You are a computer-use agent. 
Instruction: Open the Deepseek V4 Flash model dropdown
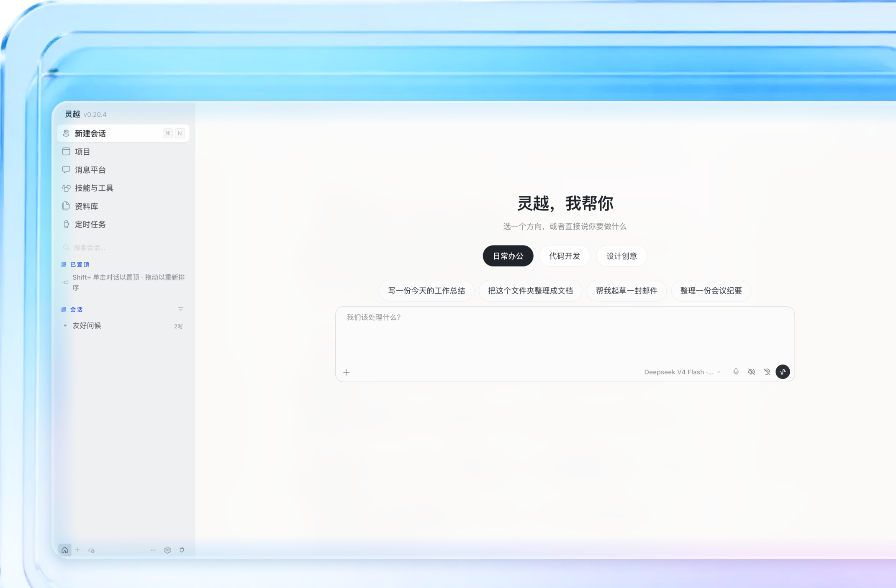coord(682,372)
